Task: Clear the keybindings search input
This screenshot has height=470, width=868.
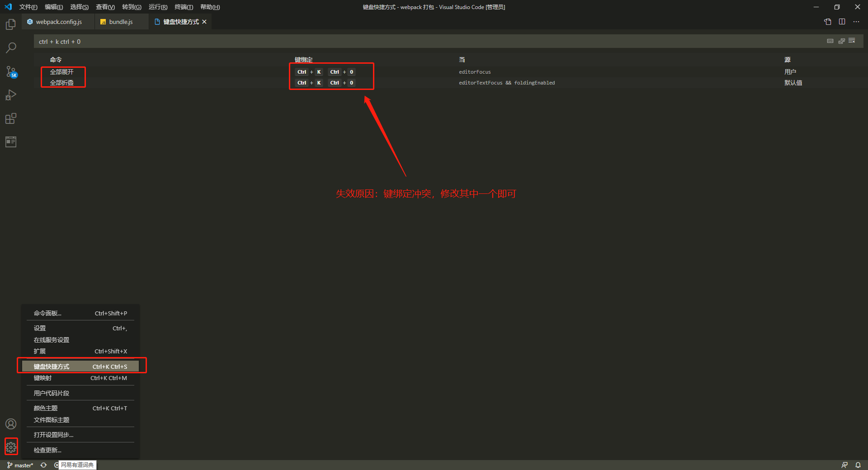Action: point(852,41)
